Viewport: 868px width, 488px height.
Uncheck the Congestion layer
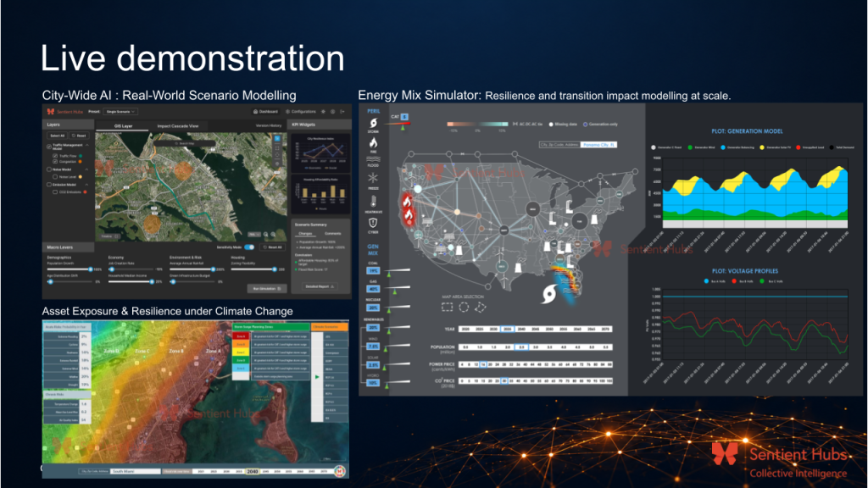click(x=55, y=162)
